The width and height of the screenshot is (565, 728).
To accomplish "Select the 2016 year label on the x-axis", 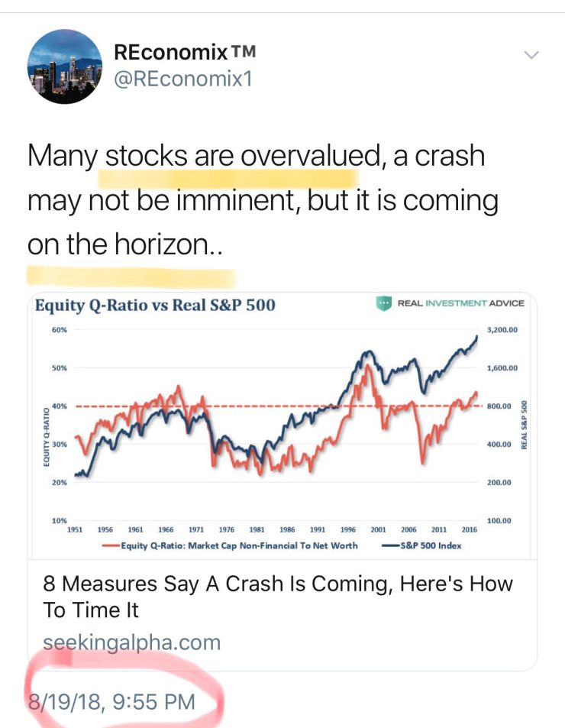I will point(469,528).
